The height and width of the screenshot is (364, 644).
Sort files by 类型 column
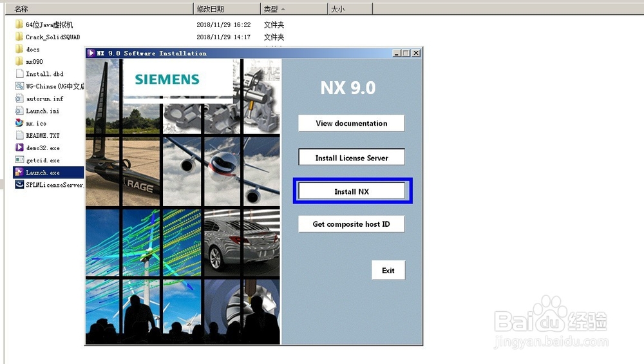pos(294,8)
